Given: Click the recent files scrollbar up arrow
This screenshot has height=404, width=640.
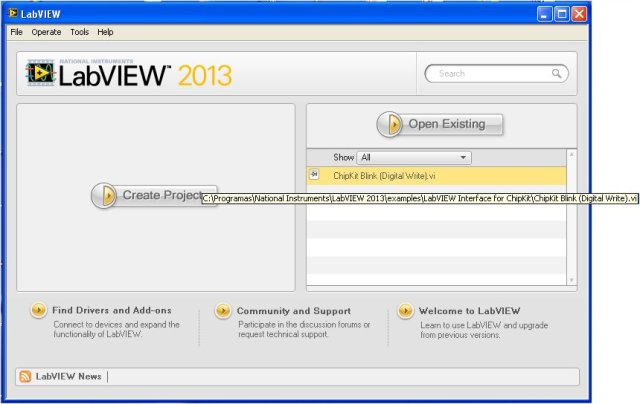Looking at the screenshot, I should [572, 155].
